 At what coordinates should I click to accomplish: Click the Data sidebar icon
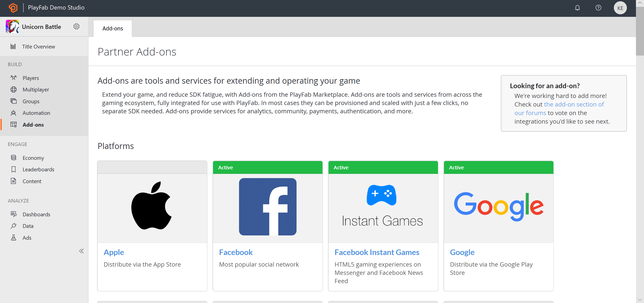pyautogui.click(x=14, y=226)
